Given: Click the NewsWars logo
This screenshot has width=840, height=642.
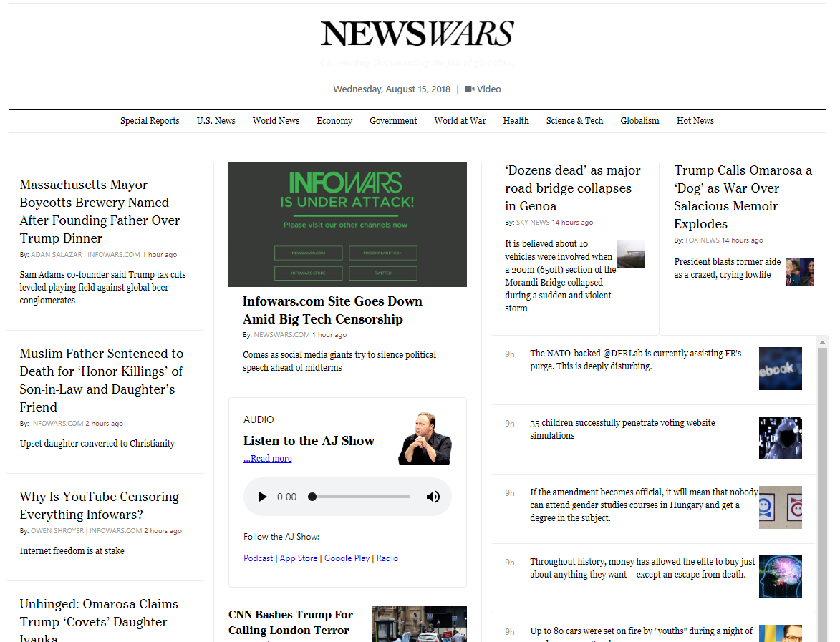Looking at the screenshot, I should (x=417, y=34).
